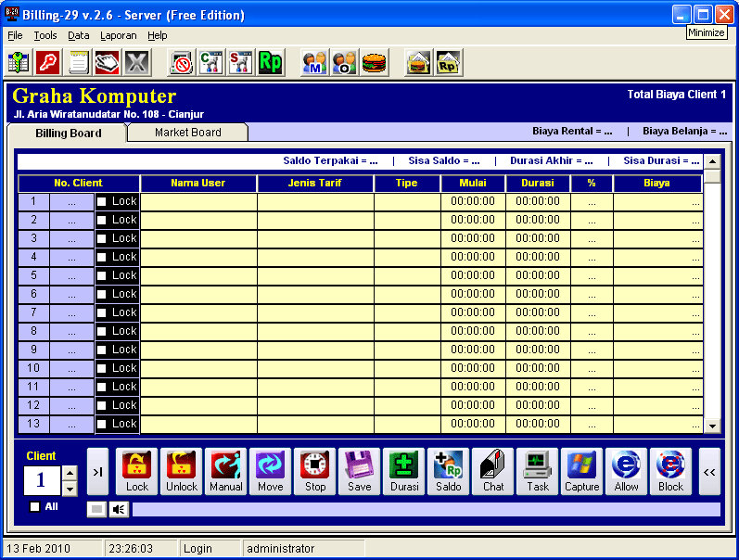Click the Nama User cell for client 6
The width and height of the screenshot is (739, 560).
coord(198,294)
